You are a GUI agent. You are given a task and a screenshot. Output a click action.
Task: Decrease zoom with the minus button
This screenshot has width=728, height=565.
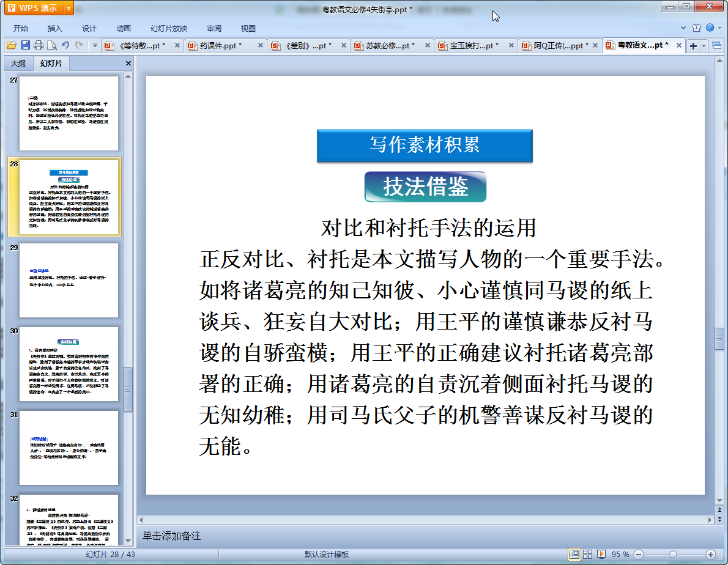639,555
